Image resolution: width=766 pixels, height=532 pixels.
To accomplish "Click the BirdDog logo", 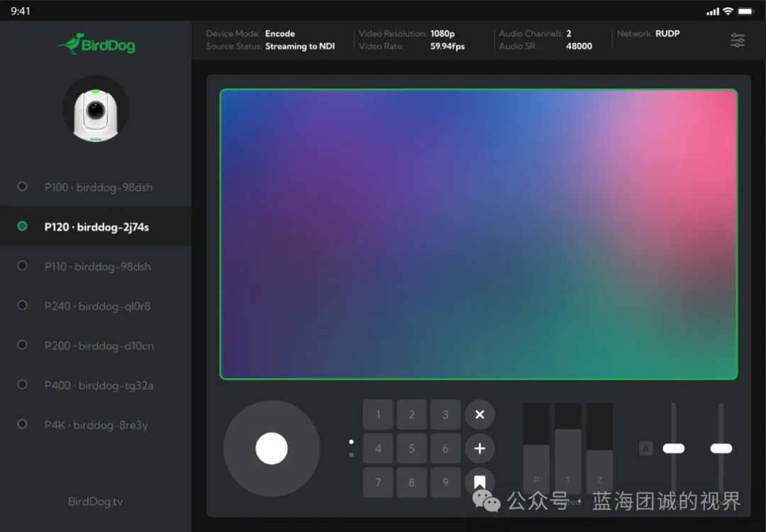I will pos(96,44).
